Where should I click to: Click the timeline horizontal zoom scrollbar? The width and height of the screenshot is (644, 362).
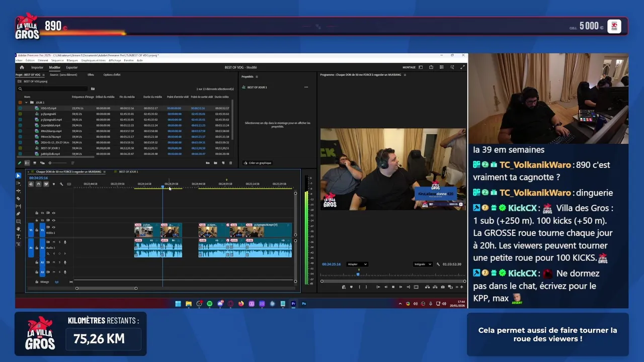tap(106, 288)
